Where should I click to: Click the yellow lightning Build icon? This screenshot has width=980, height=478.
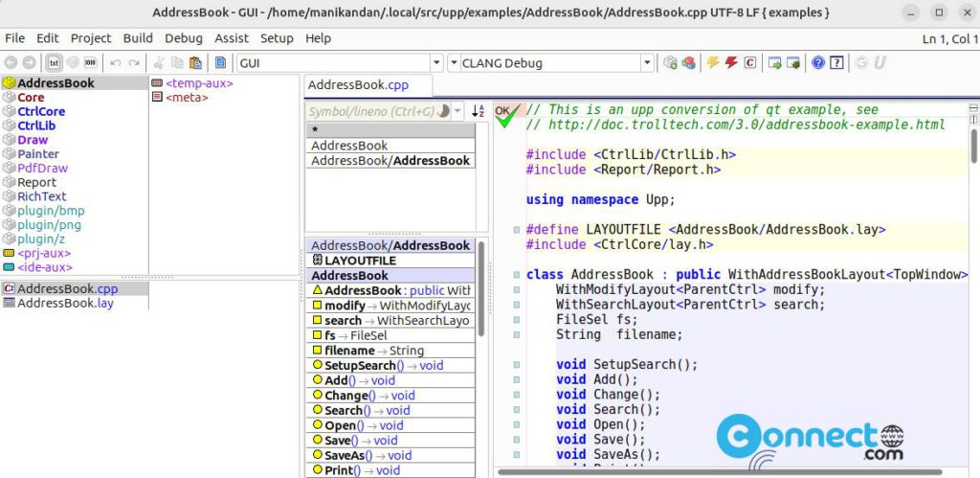(712, 62)
